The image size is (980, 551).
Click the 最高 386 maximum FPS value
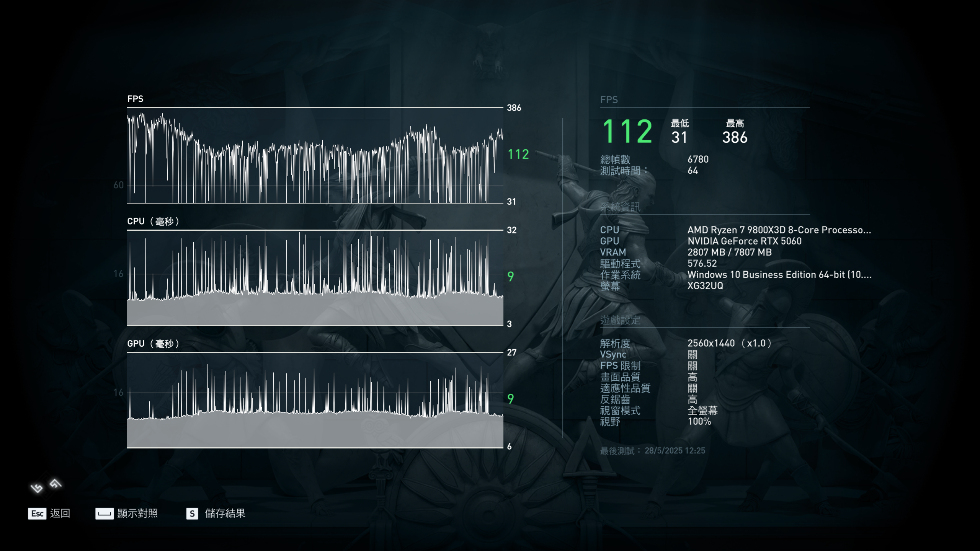pyautogui.click(x=735, y=137)
